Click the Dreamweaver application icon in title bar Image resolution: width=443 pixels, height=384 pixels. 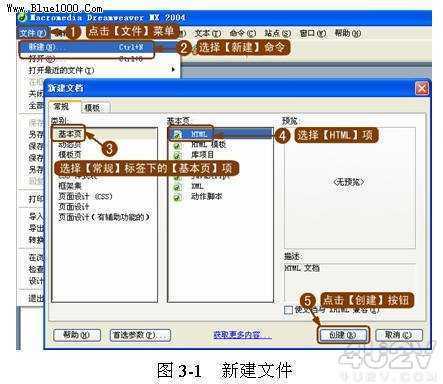23,17
